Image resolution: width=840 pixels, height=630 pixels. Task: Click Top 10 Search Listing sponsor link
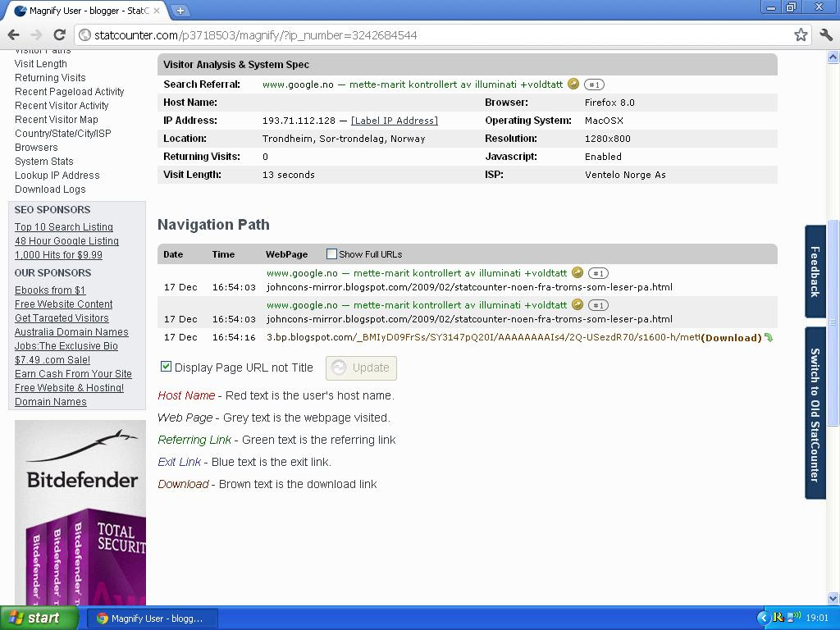(64, 227)
